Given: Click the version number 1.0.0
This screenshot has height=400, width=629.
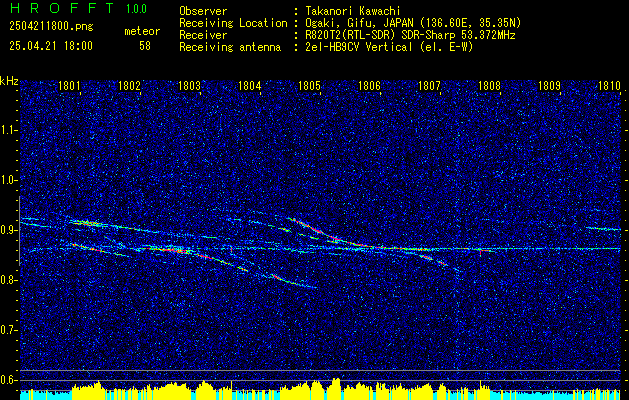Looking at the screenshot, I should pyautogui.click(x=136, y=8).
